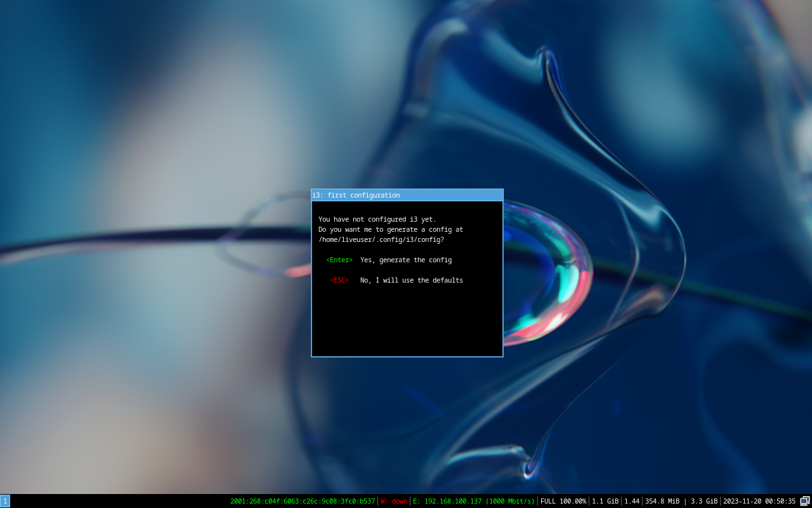Select workspace 1 button in i3bar

click(5, 501)
